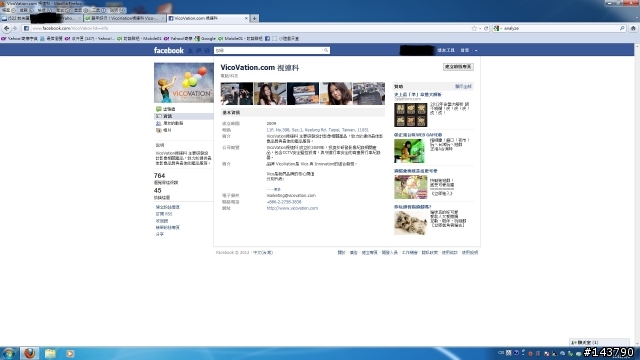This screenshot has width=640, height=360.
Task: Open the File (F) menu
Action: tap(8, 10)
